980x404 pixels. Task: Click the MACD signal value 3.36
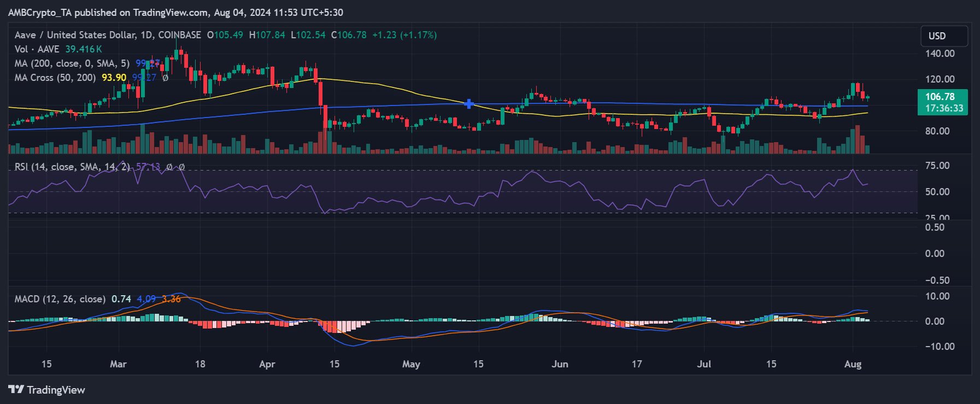coord(171,299)
